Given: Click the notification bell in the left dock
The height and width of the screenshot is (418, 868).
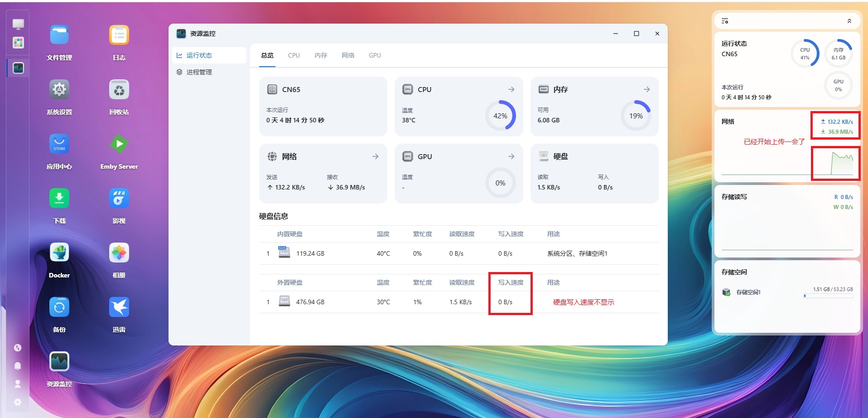Looking at the screenshot, I should pos(18,366).
